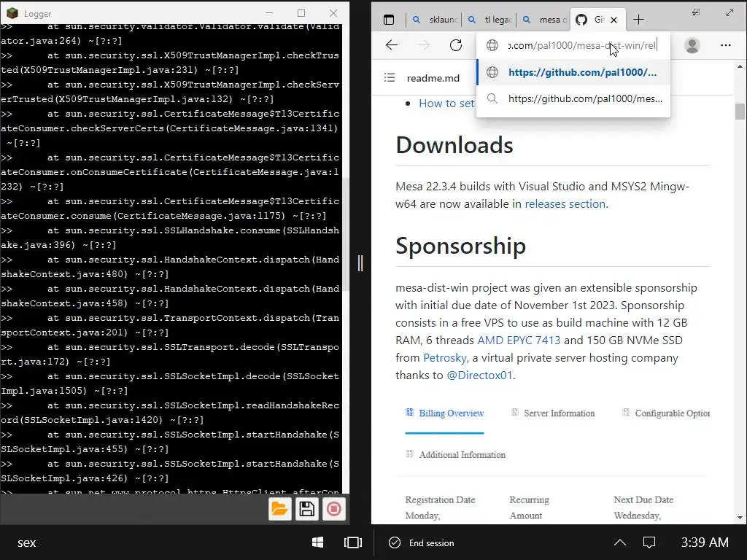The image size is (747, 560).
Task: Click the pin icon at top right
Action: 696,12
